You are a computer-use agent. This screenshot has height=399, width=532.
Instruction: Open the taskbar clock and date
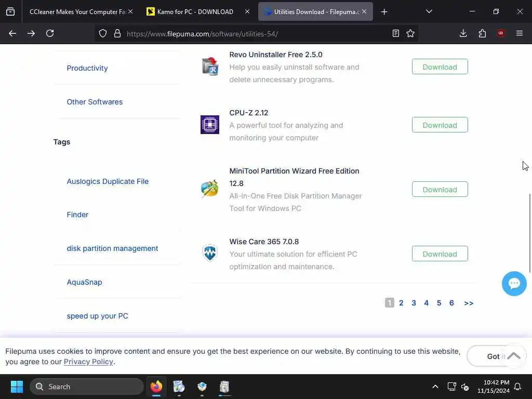(494, 387)
